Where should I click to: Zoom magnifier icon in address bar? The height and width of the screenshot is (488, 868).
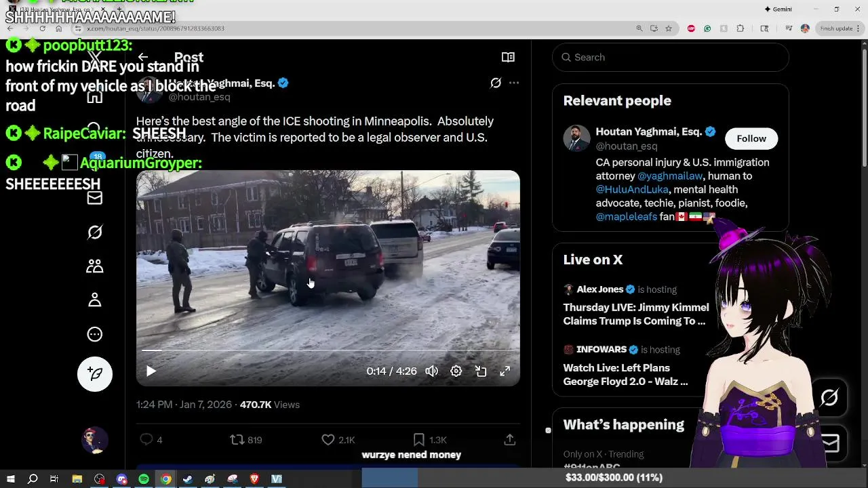coord(639,28)
